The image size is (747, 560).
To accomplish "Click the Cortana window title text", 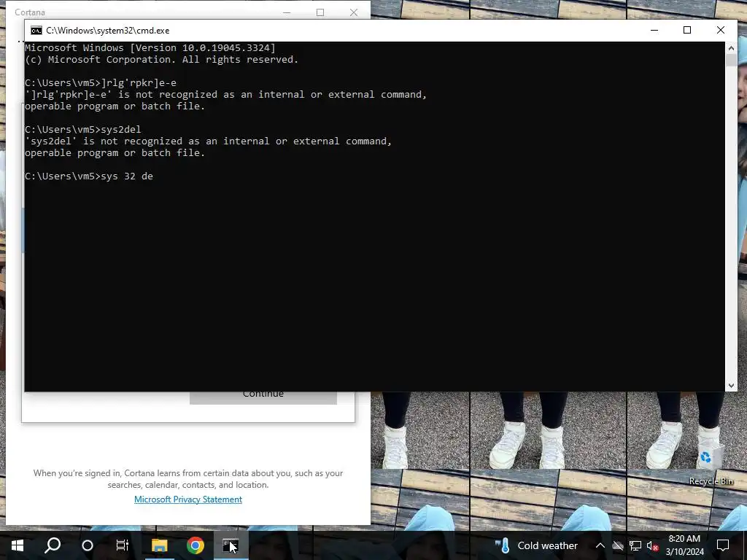I will (x=29, y=12).
